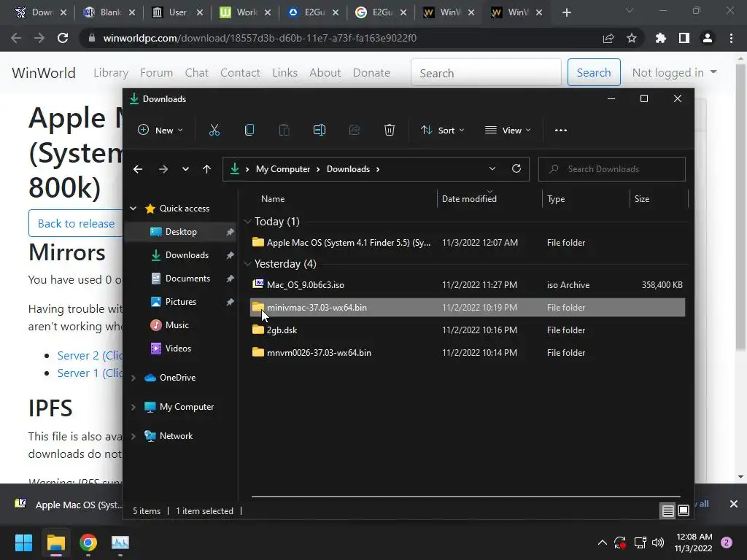Image resolution: width=747 pixels, height=560 pixels.
Task: Bookmark this page with the star icon
Action: click(x=632, y=38)
